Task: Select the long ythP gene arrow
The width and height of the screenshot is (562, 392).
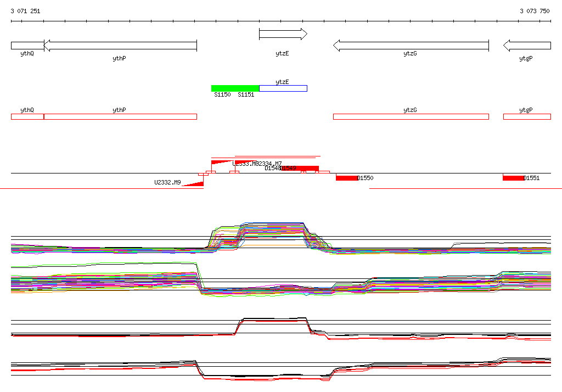Action: coord(120,46)
